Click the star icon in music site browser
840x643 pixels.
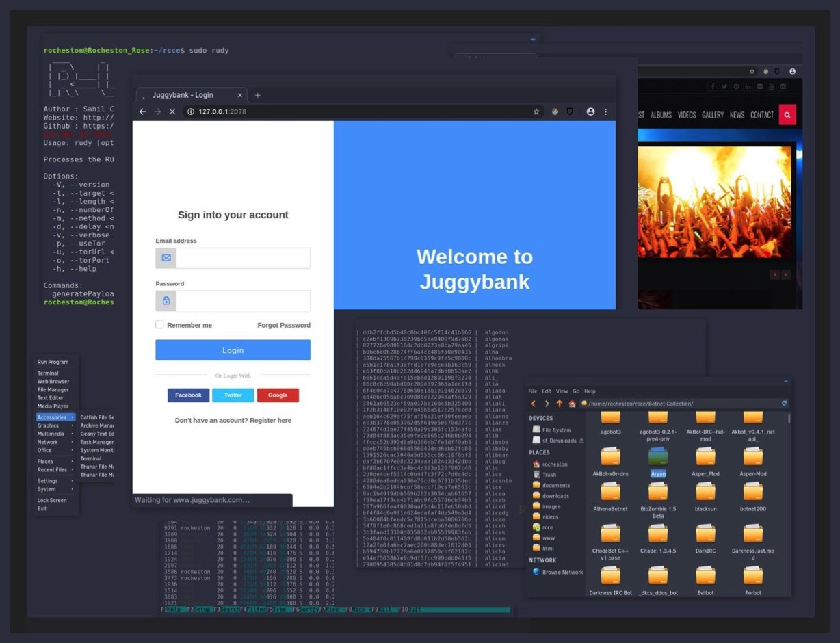click(x=752, y=71)
